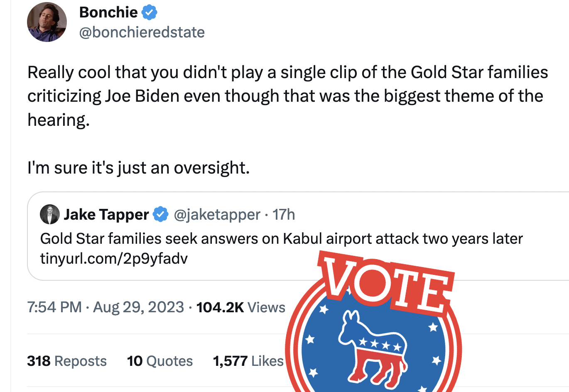Click Jake Tapper's small avatar
Viewport: 569px width, 392px height.
click(x=50, y=214)
